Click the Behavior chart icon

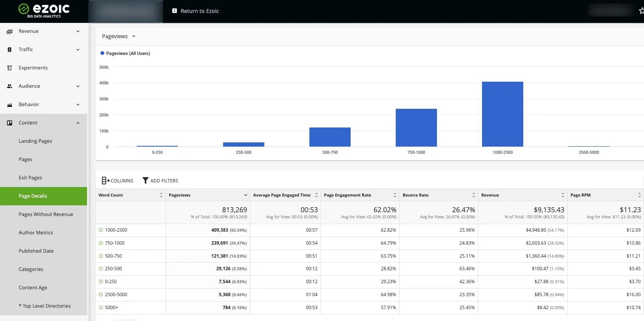(x=10, y=105)
